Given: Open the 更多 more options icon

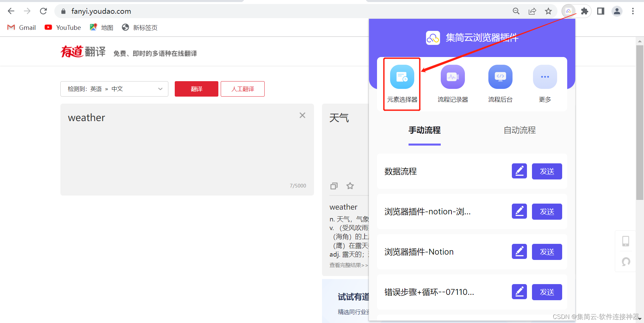Looking at the screenshot, I should (x=545, y=84).
